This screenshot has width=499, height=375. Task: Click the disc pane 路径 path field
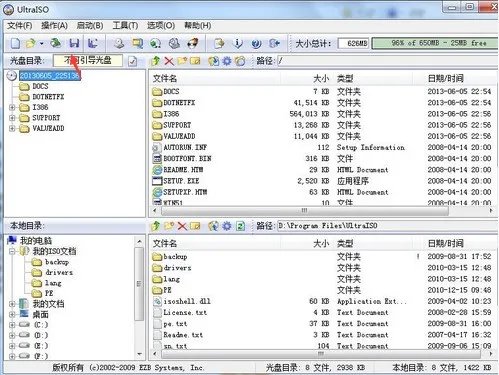point(387,61)
